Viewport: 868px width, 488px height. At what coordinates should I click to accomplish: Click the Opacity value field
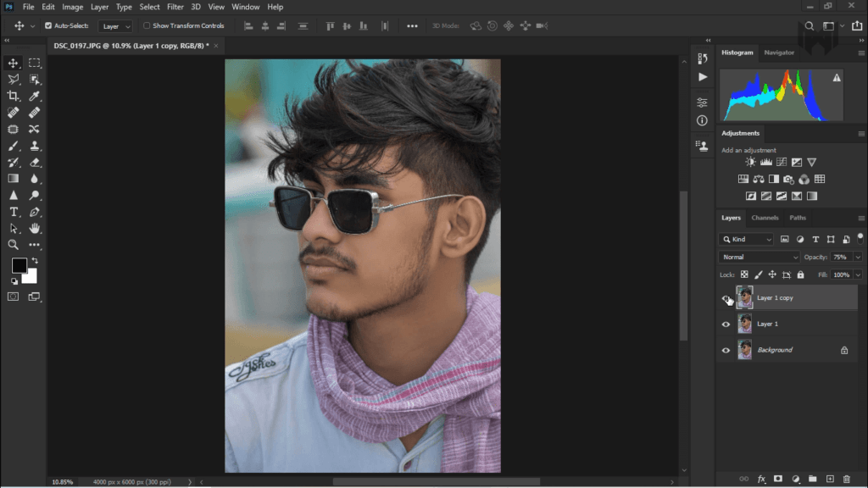click(x=841, y=258)
